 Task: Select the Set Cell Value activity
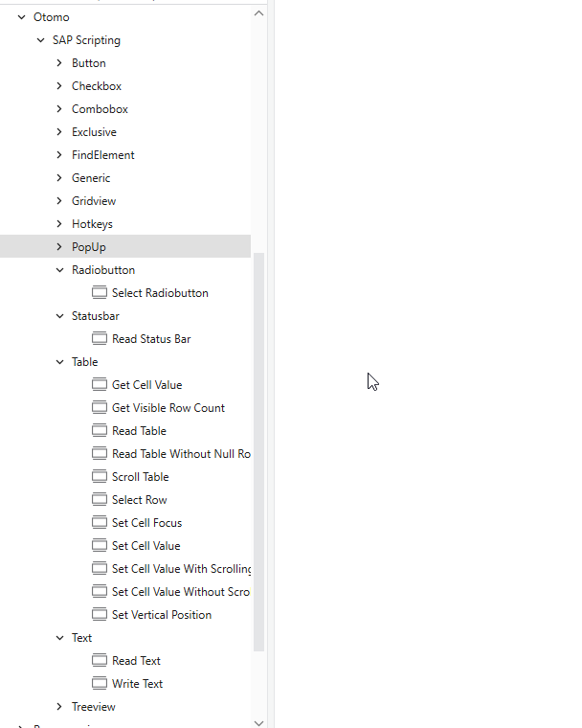point(146,546)
